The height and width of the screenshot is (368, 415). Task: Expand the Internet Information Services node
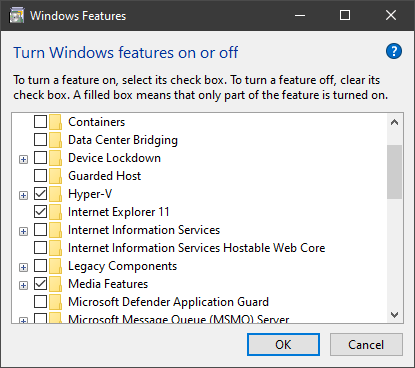pyautogui.click(x=23, y=231)
